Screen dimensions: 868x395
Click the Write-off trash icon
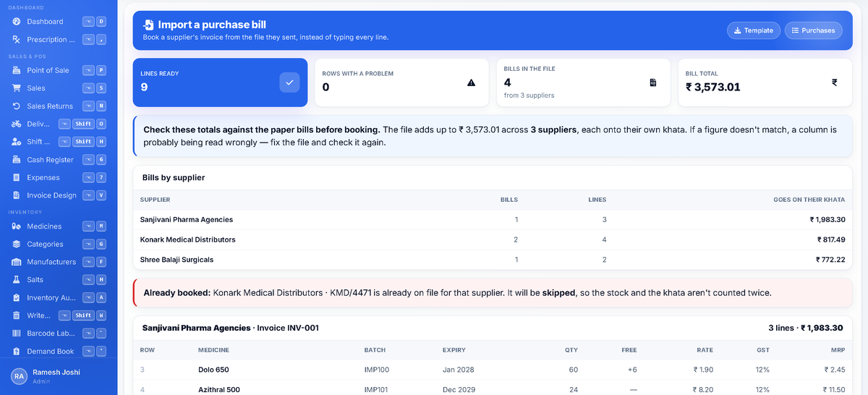point(17,315)
